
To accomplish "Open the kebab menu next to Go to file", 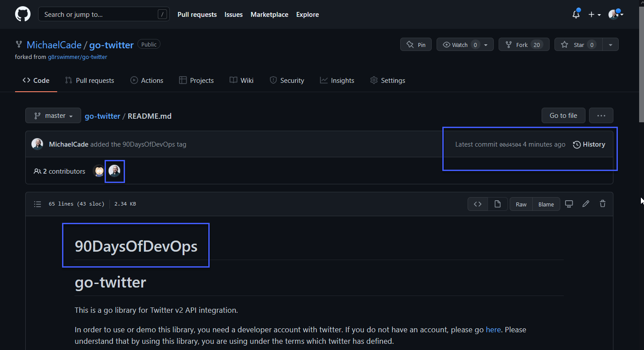I will click(601, 115).
